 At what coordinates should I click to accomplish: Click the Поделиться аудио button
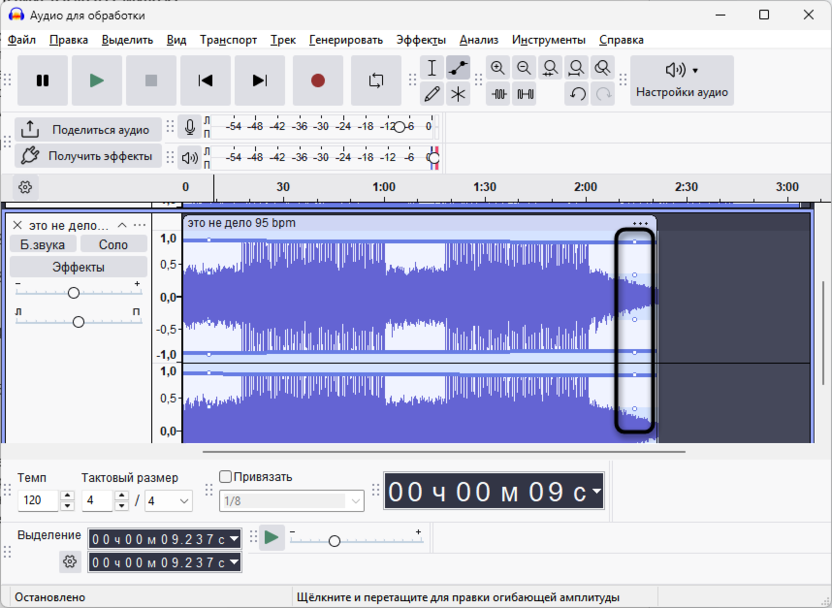88,130
